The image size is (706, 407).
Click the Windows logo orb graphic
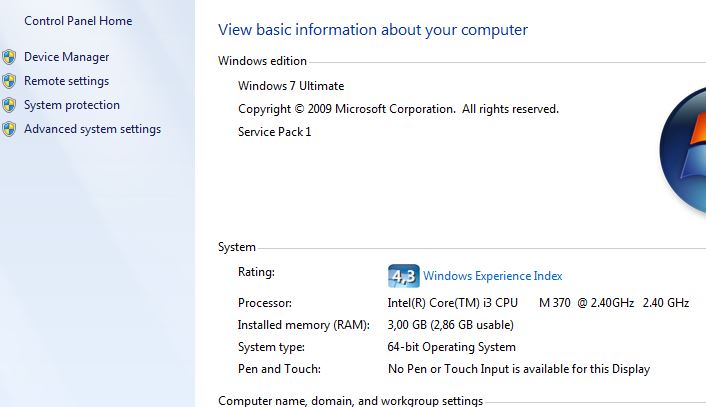(683, 150)
